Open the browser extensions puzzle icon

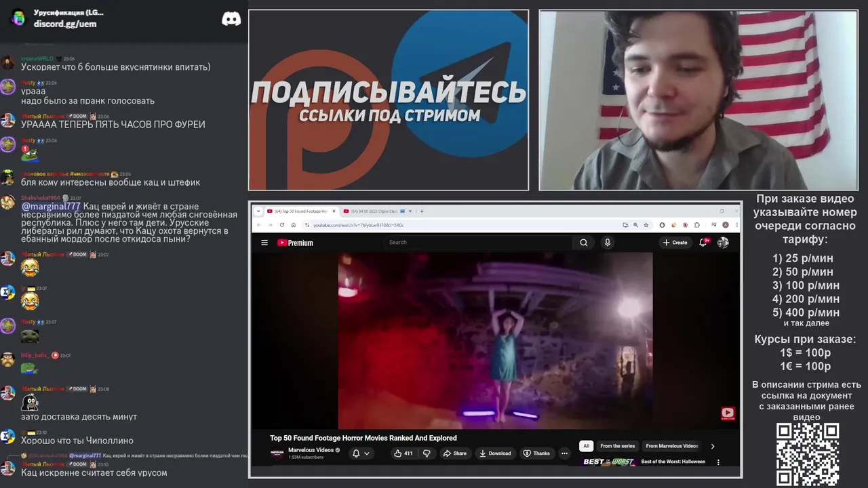pyautogui.click(x=697, y=225)
